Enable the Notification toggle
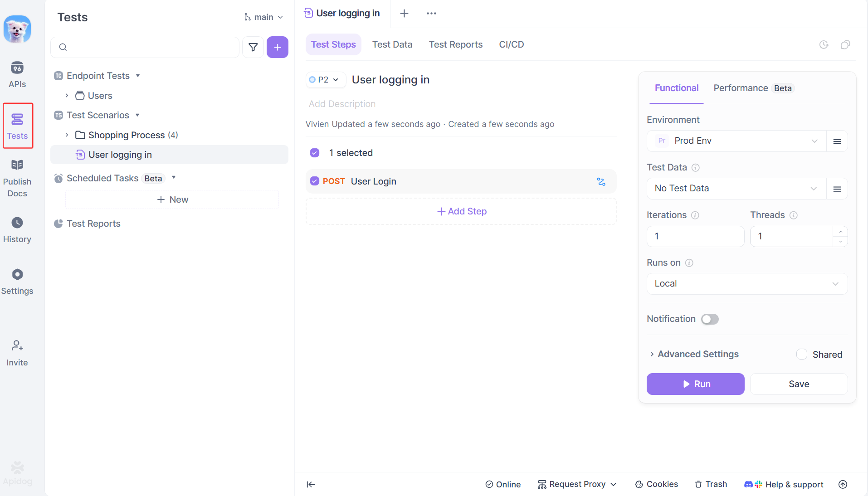This screenshot has width=868, height=496. click(709, 319)
